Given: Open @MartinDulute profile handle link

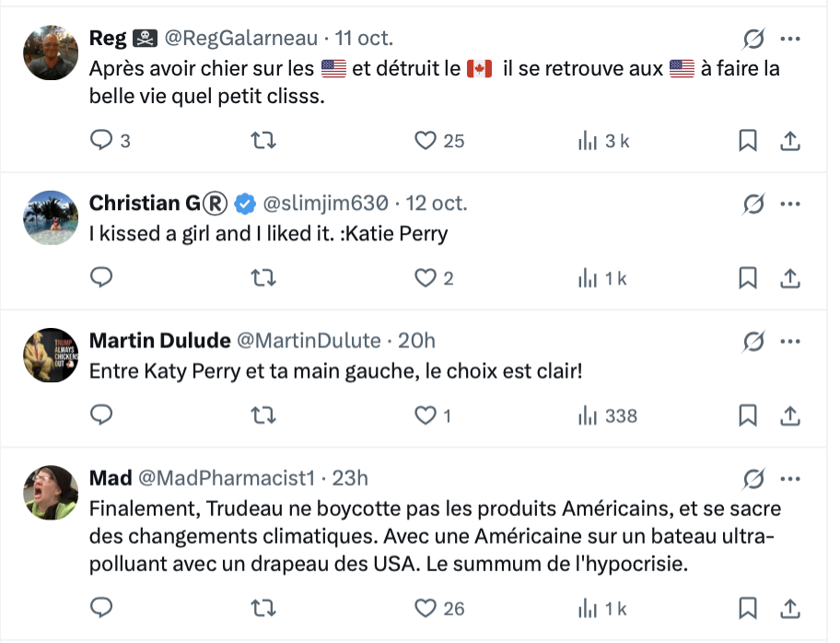Looking at the screenshot, I should pyautogui.click(x=309, y=341).
